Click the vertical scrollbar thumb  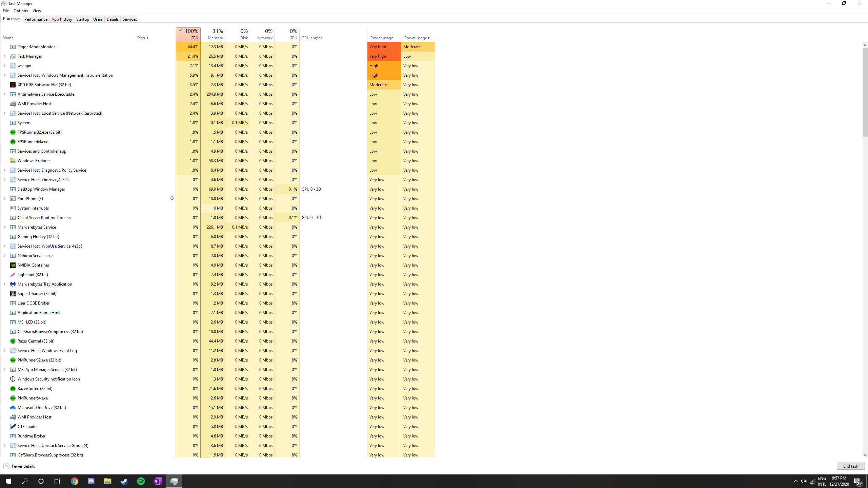(865, 92)
